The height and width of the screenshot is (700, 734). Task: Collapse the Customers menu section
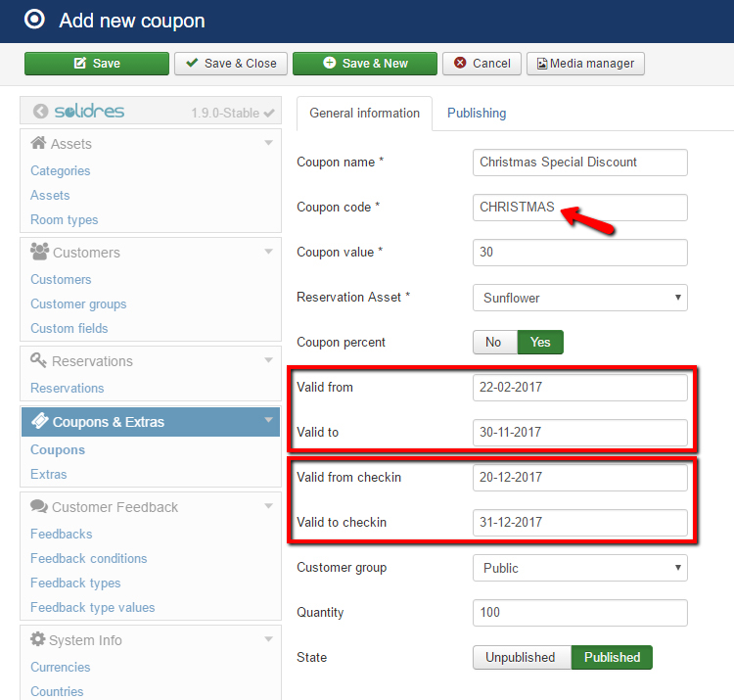[x=269, y=252]
